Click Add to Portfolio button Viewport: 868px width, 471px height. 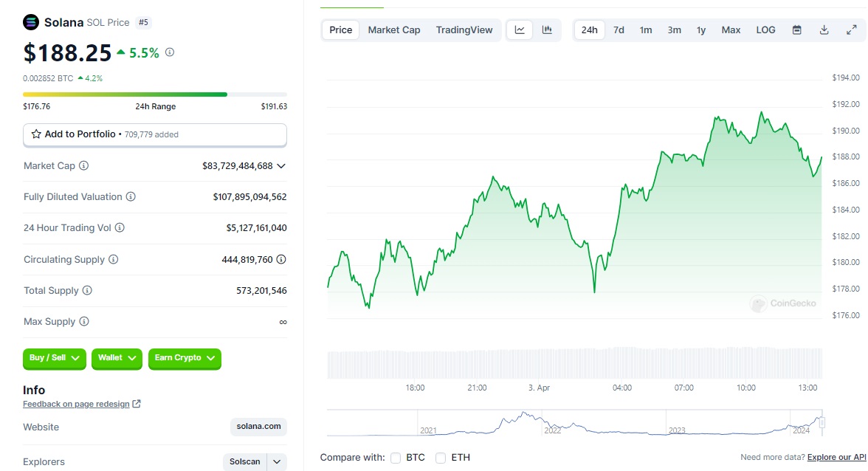pos(155,134)
